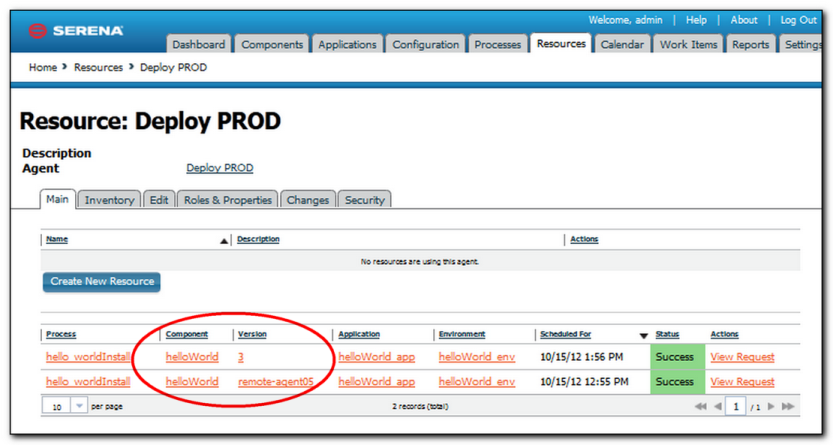Click Log Out
This screenshot has width=833, height=445.
[x=798, y=20]
